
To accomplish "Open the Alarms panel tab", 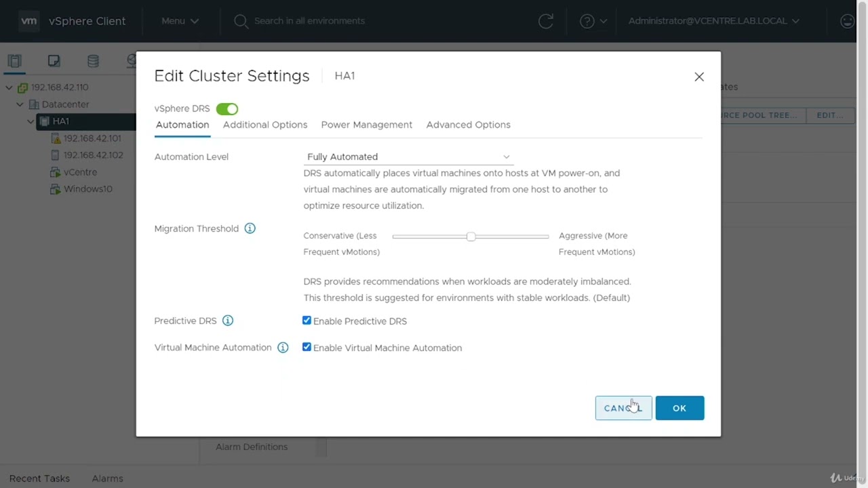I will 107,479.
